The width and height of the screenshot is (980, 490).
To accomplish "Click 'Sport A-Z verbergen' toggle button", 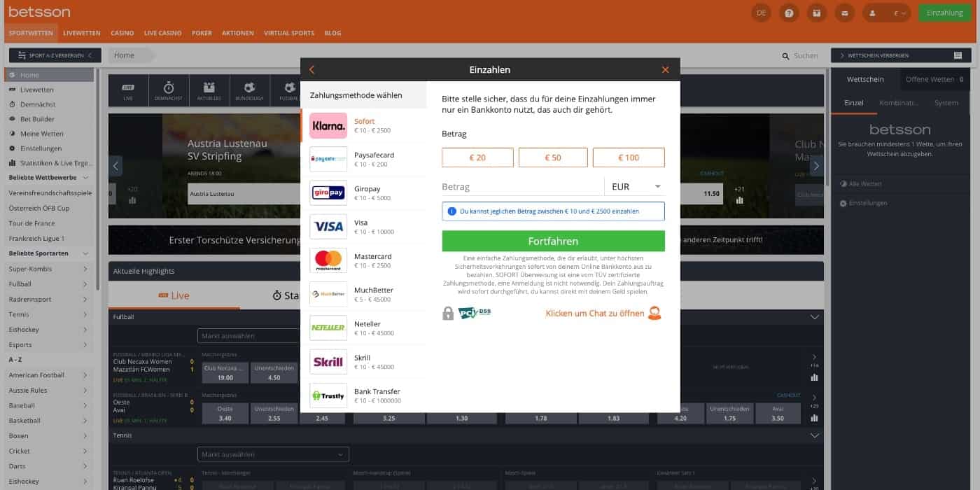I will [x=55, y=55].
